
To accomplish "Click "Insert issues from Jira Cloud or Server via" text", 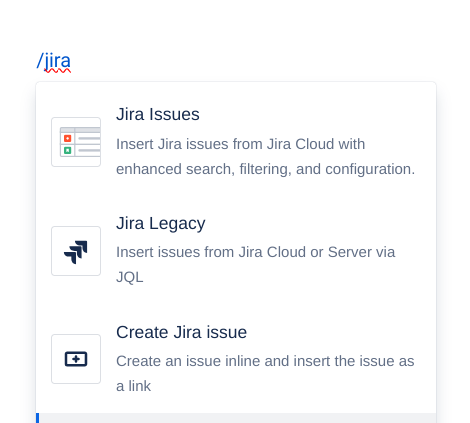I will click(x=255, y=252).
